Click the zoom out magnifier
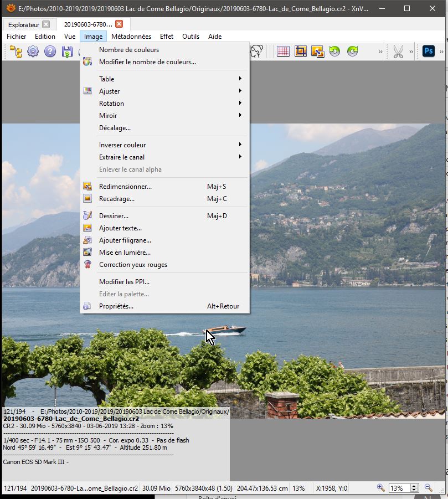The height and width of the screenshot is (499, 448). pos(428,488)
